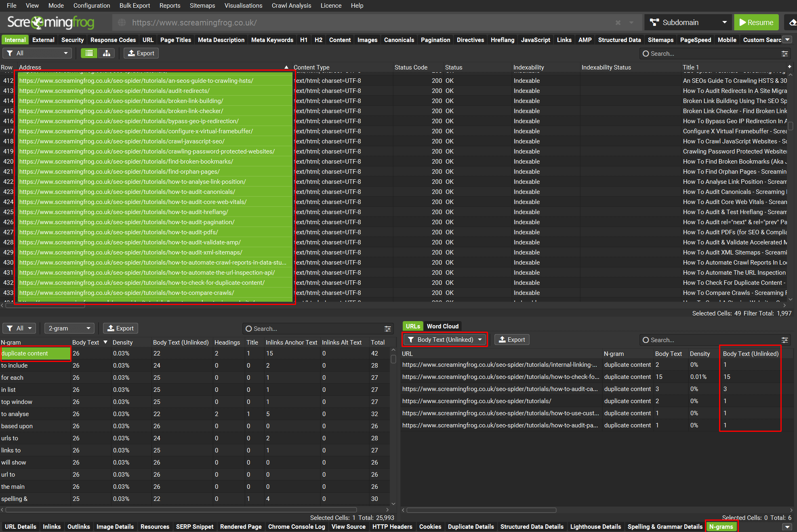Open N-gram search filter settings icon

click(x=387, y=329)
